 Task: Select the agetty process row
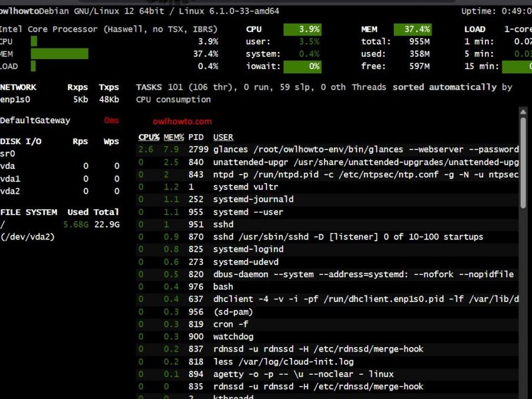[327, 374]
